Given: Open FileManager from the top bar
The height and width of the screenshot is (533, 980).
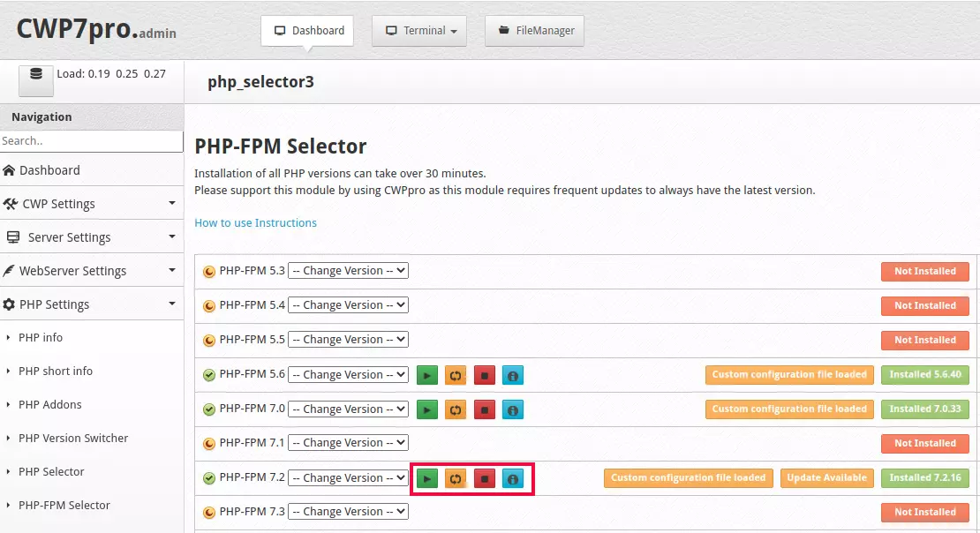Looking at the screenshot, I should [x=534, y=30].
